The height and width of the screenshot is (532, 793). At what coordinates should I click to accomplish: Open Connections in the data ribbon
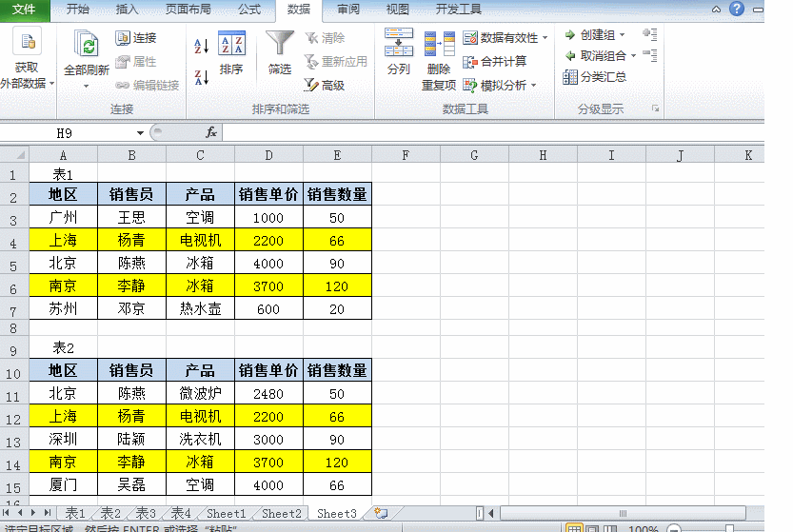tap(135, 38)
